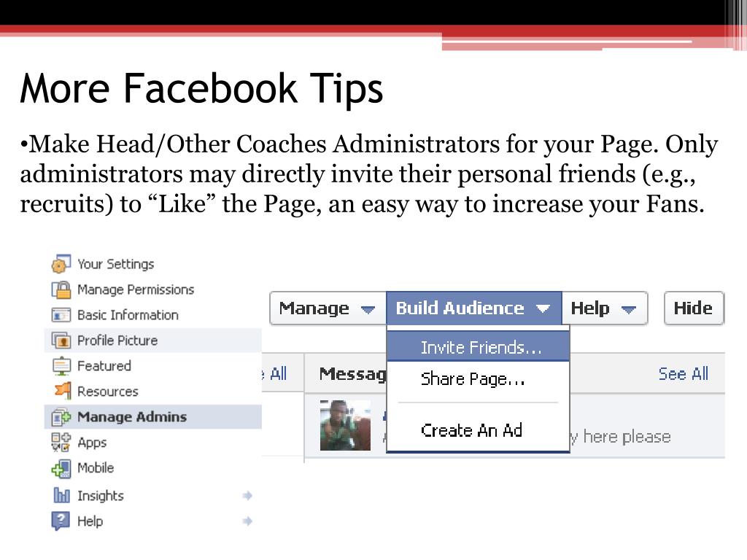The width and height of the screenshot is (747, 560).
Task: Click the Profile Picture icon
Action: tap(61, 341)
